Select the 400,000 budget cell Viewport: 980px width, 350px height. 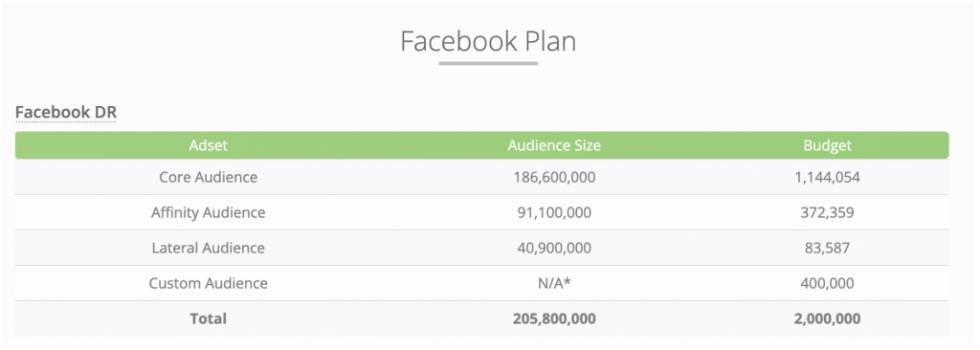click(x=828, y=284)
